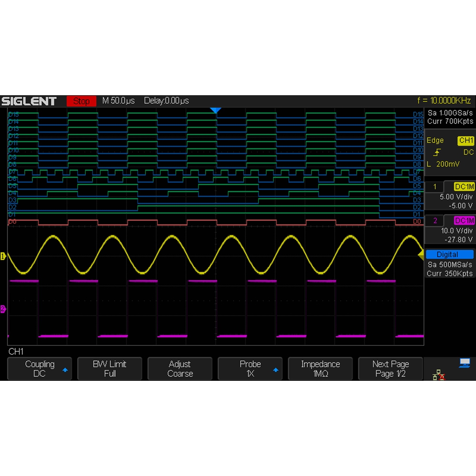This screenshot has width=476, height=476.
Task: Click the SIGLENT logo
Action: click(x=29, y=101)
